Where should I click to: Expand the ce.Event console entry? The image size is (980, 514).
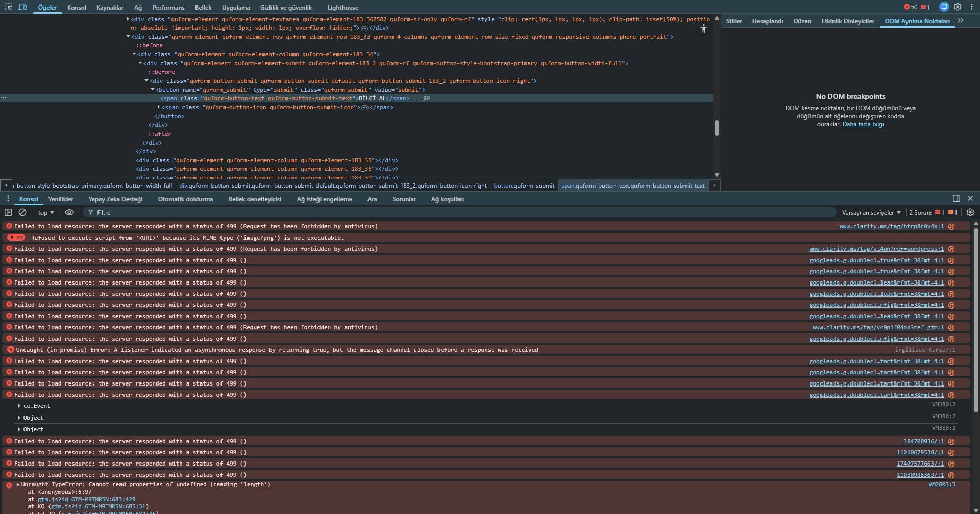[x=19, y=406]
